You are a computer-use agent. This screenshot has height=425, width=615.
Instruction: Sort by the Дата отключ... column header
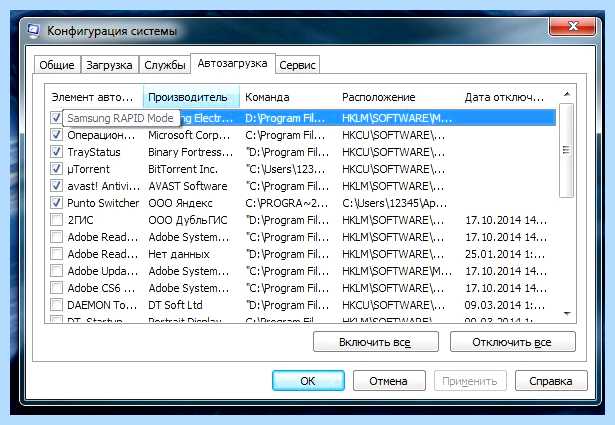(508, 97)
